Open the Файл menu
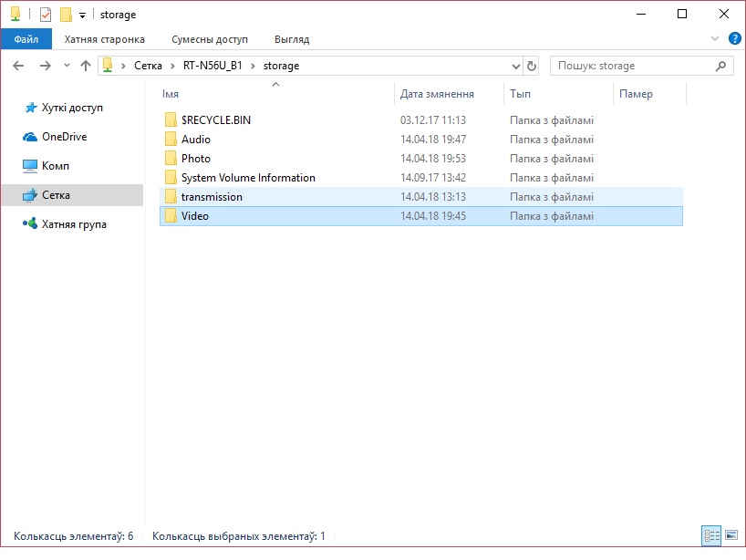This screenshot has height=560, width=746. pyautogui.click(x=26, y=39)
